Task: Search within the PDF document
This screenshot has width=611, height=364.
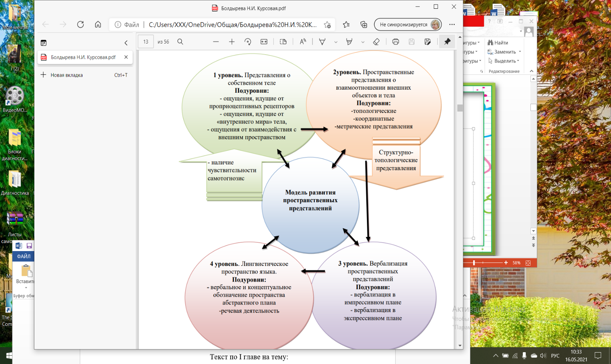Action: coord(180,42)
